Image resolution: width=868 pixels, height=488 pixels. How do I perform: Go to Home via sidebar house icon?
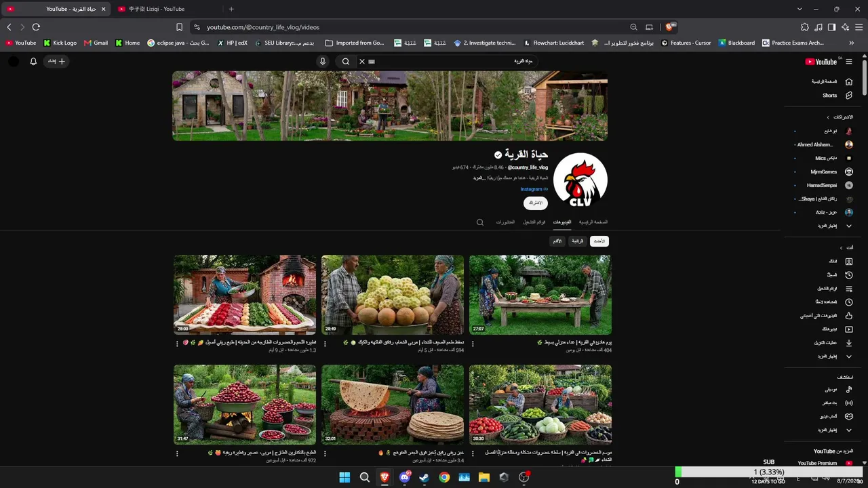click(848, 81)
